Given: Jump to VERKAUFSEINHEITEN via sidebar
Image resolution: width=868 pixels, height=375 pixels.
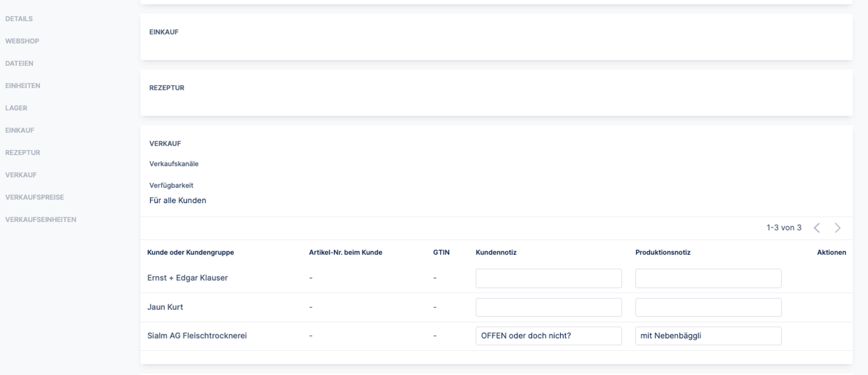Looking at the screenshot, I should [41, 220].
